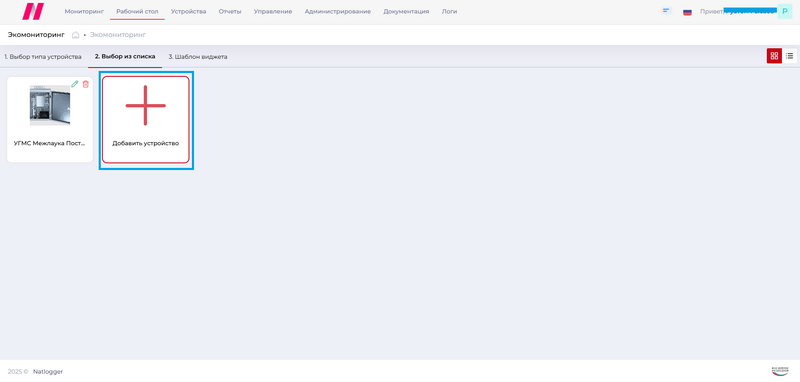This screenshot has width=800, height=382.
Task: Open the Рабочий стол menu
Action: 137,11
